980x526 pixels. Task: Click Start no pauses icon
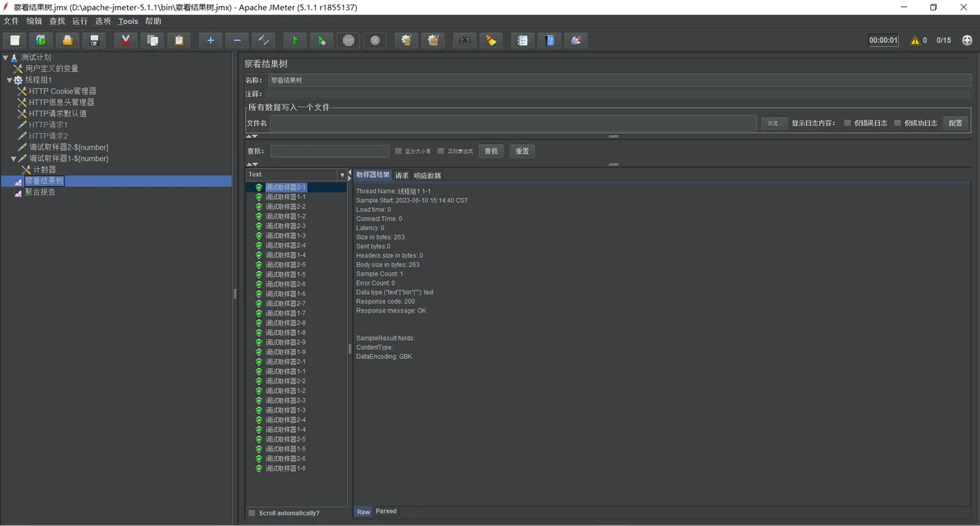click(x=321, y=41)
